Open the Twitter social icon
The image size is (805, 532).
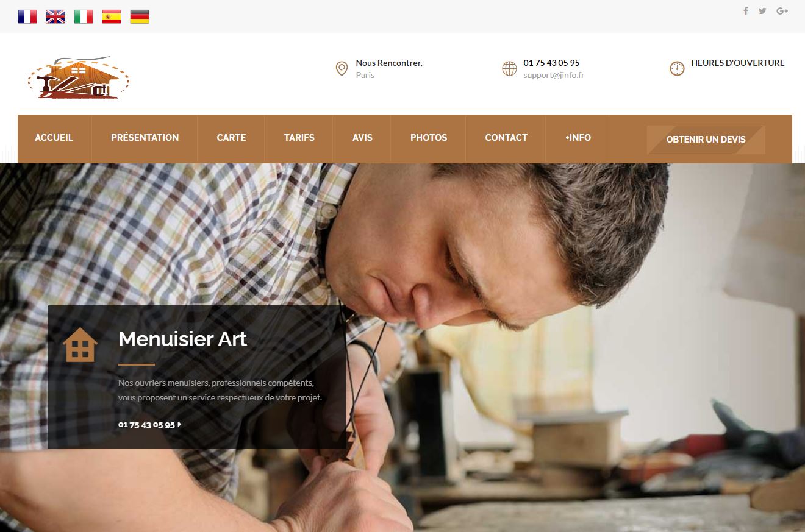[x=762, y=11]
